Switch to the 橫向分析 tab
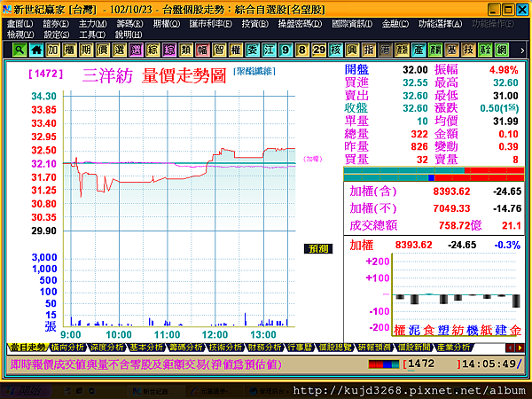 coord(67,347)
